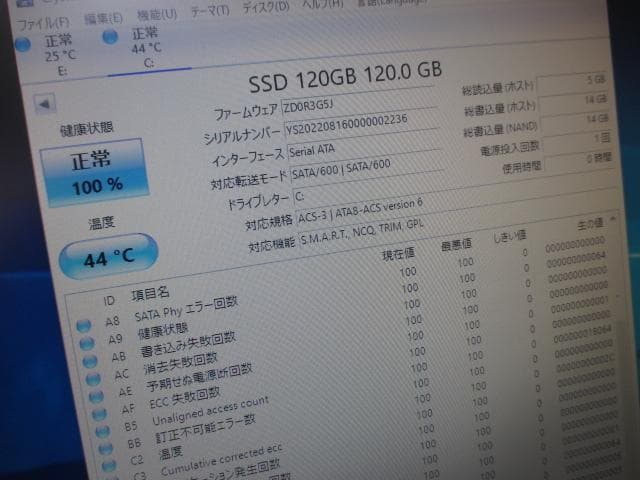Click status icon for AE 予期せぬ電源断回数 row
640x480 pixels.
tap(96, 396)
